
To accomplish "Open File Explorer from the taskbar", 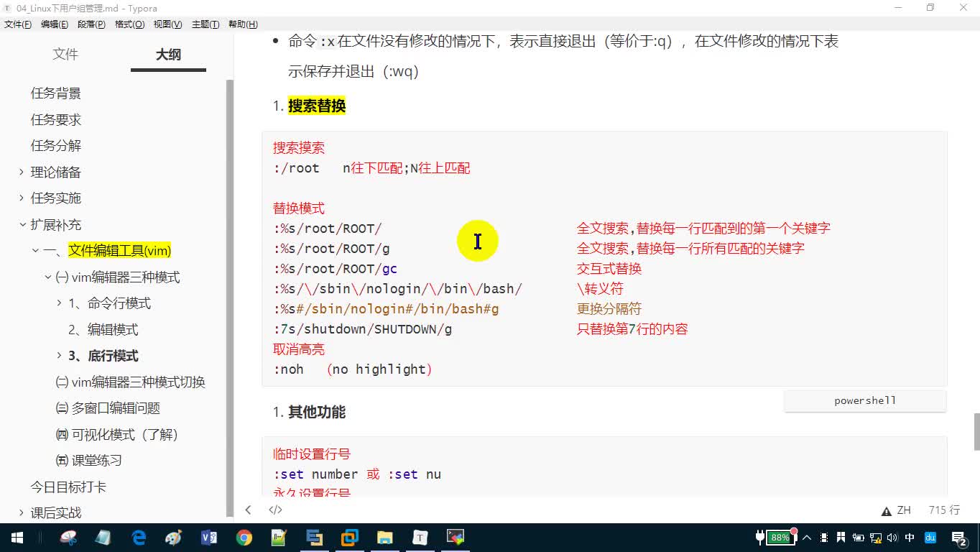I will [385, 538].
